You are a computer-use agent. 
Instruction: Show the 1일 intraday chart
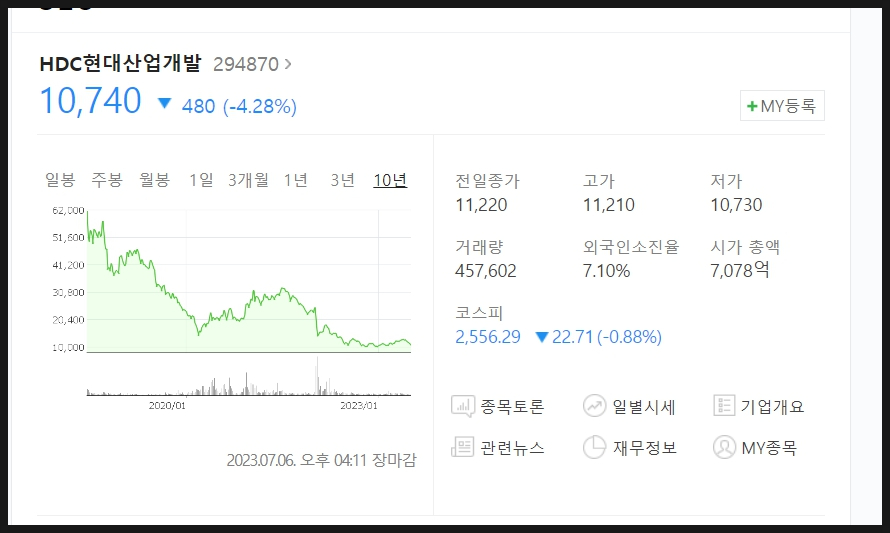point(201,180)
